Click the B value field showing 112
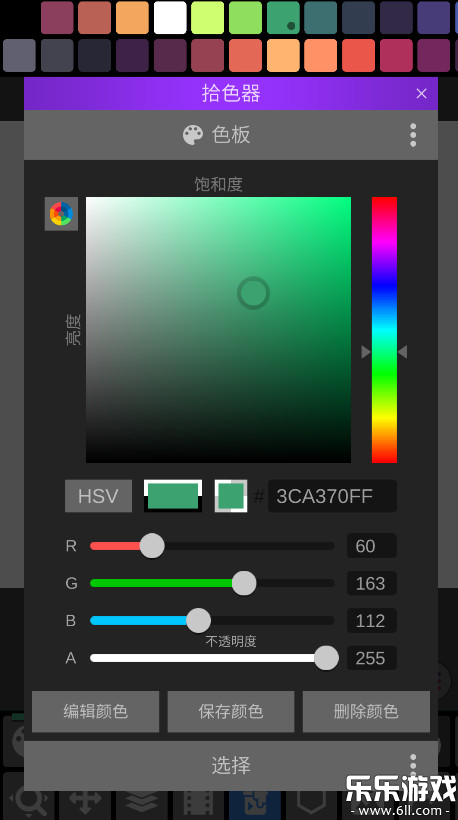The height and width of the screenshot is (820, 458). coord(372,621)
